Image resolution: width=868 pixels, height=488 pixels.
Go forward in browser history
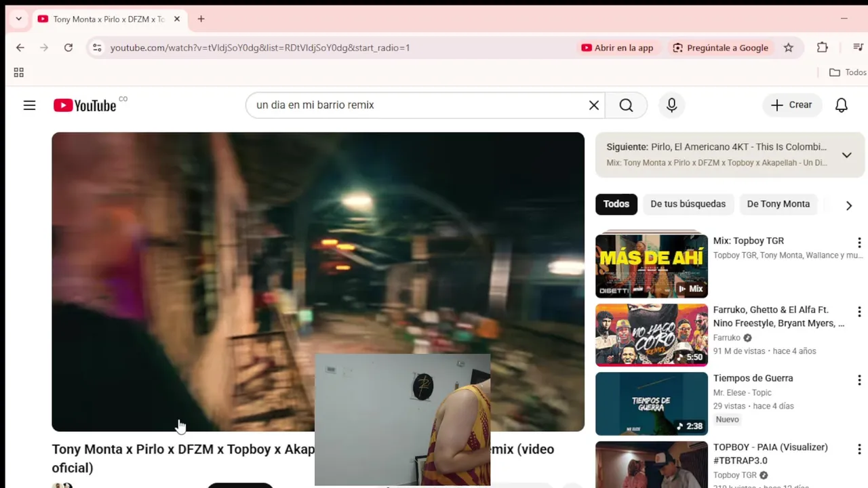(x=44, y=47)
